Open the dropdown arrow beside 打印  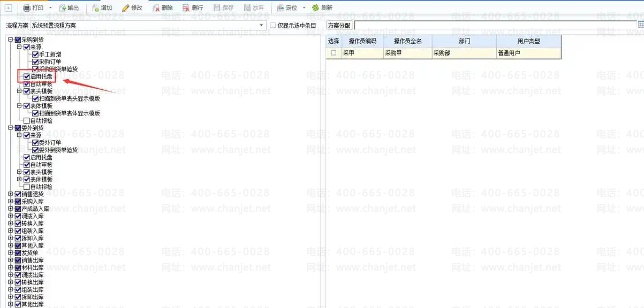pos(50,8)
